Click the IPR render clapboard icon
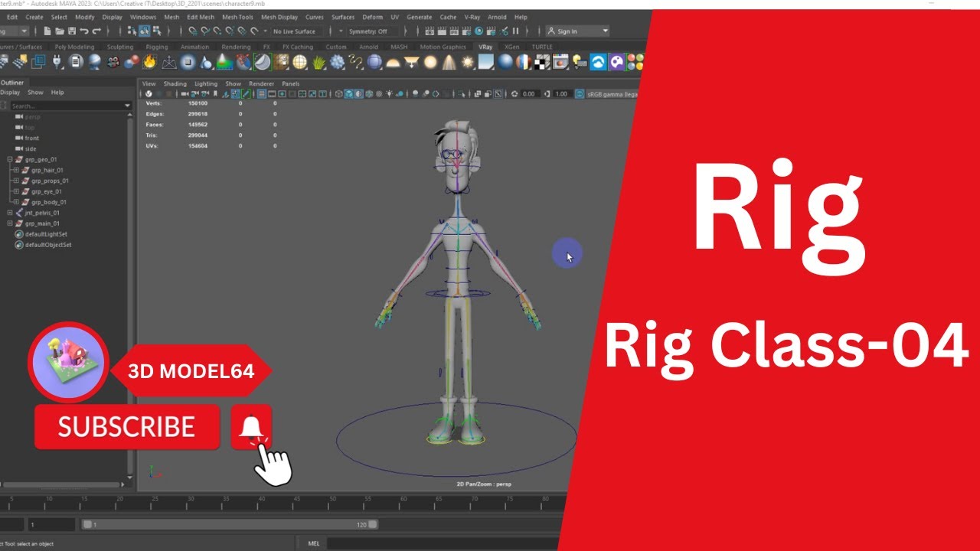 [x=454, y=31]
